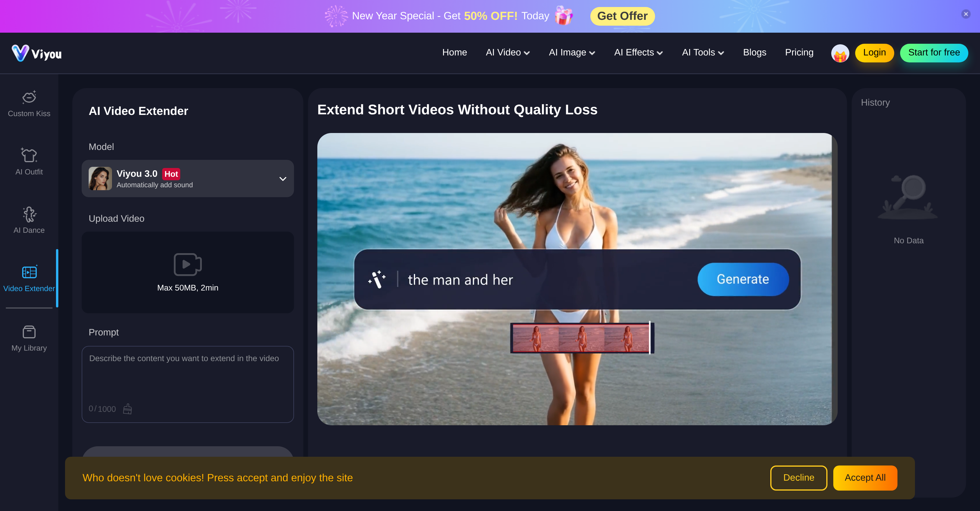The width and height of the screenshot is (980, 511).
Task: Clear the prompt with the broom icon
Action: (127, 409)
